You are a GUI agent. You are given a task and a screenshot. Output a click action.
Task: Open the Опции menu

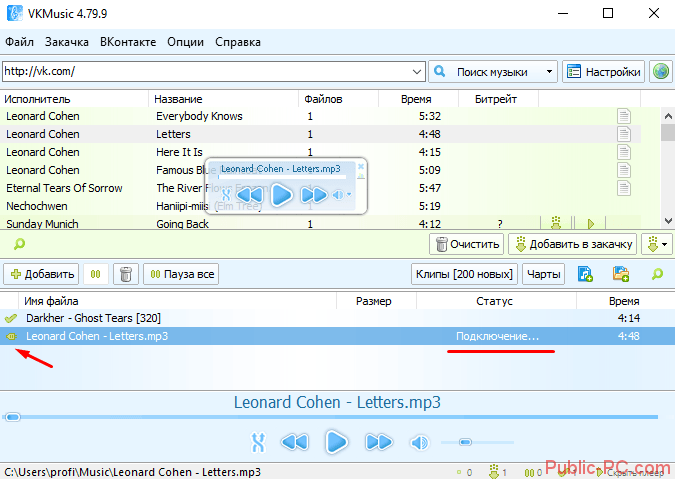click(186, 42)
